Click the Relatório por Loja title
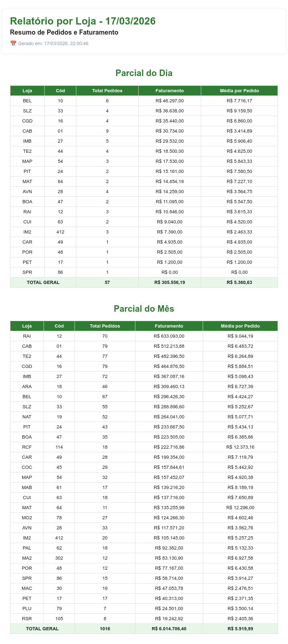 pyautogui.click(x=83, y=21)
